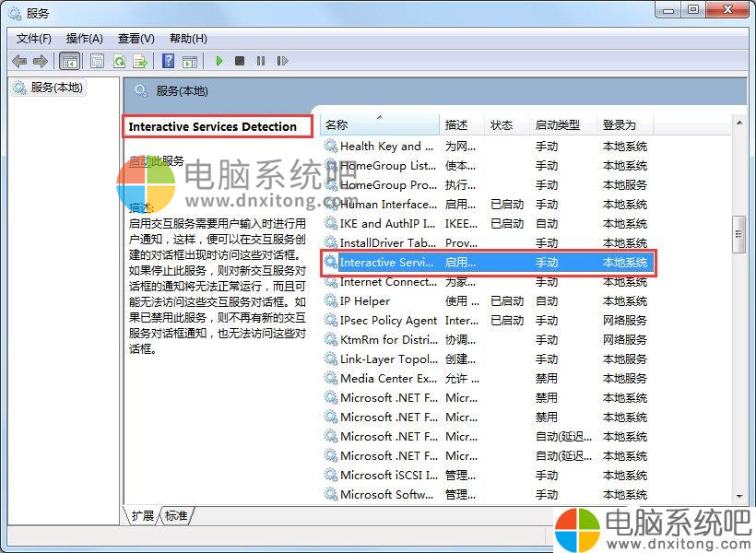Click the Restart Service icon

282,61
